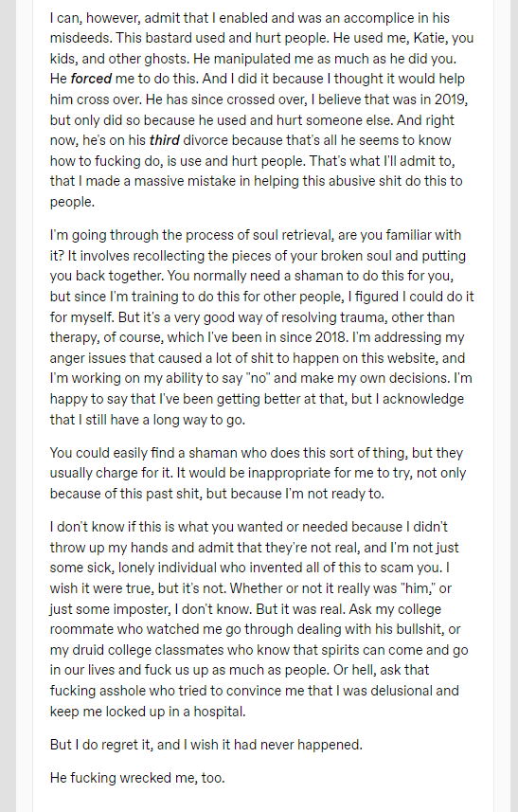
Task: Click the year "2019" in first paragraph
Action: coord(450,99)
